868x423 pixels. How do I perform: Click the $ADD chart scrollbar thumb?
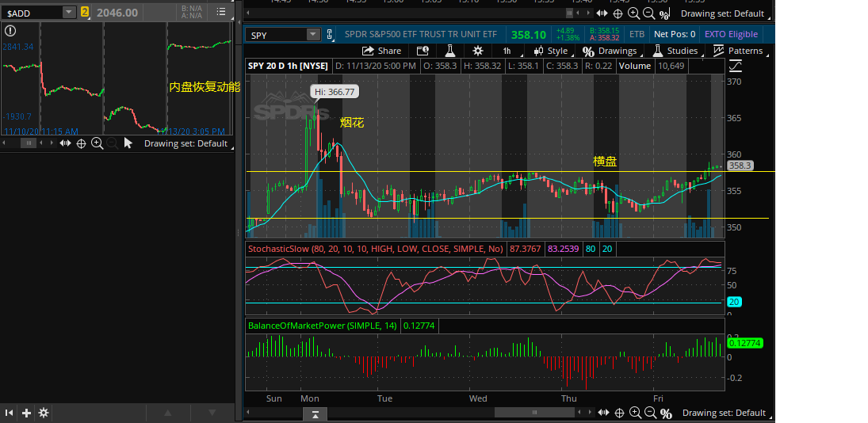[29, 143]
